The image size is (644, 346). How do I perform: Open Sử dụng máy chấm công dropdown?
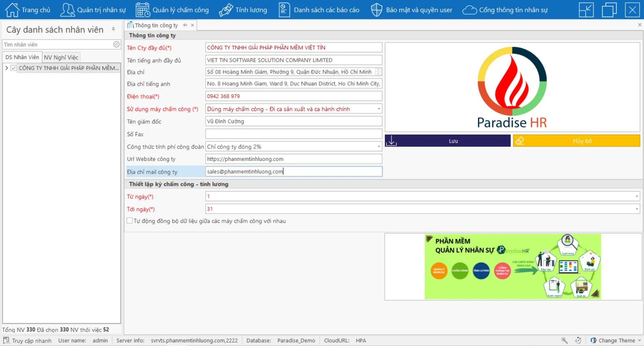pyautogui.click(x=379, y=109)
